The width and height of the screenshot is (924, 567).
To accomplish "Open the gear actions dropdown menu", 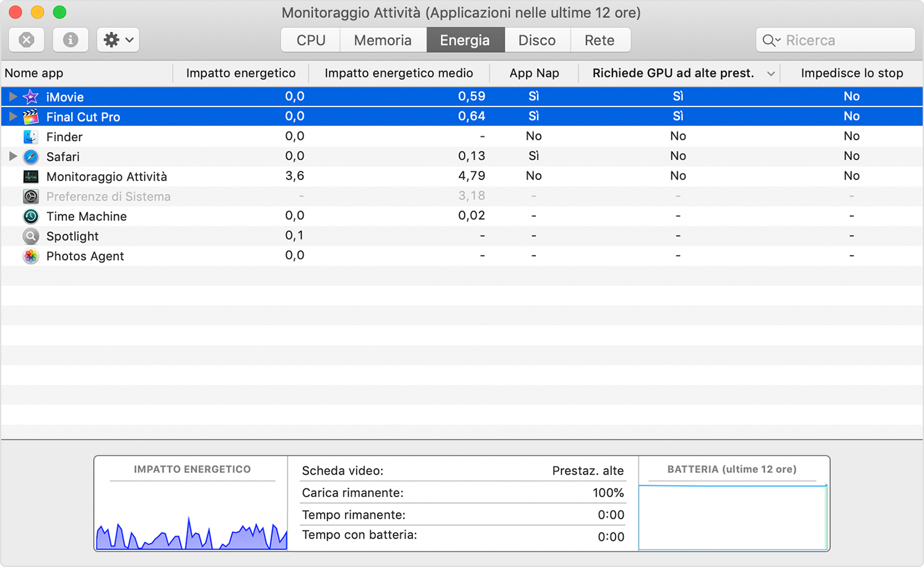I will point(118,40).
